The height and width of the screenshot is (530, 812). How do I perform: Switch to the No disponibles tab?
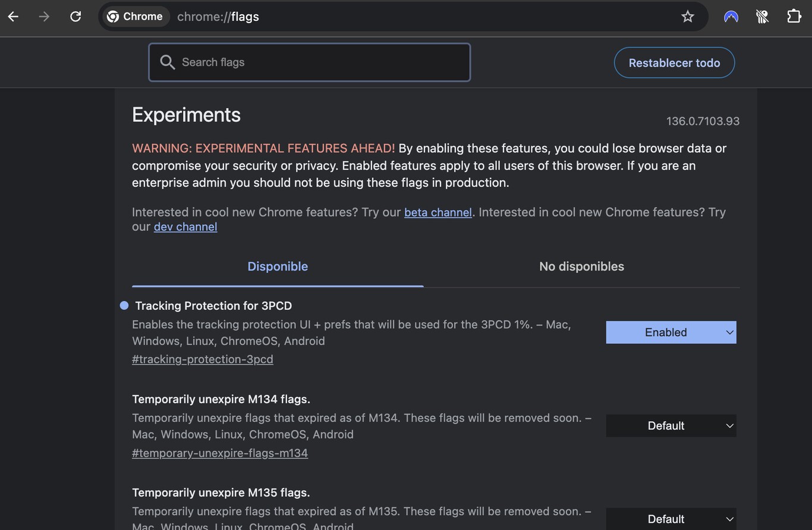pos(581,266)
